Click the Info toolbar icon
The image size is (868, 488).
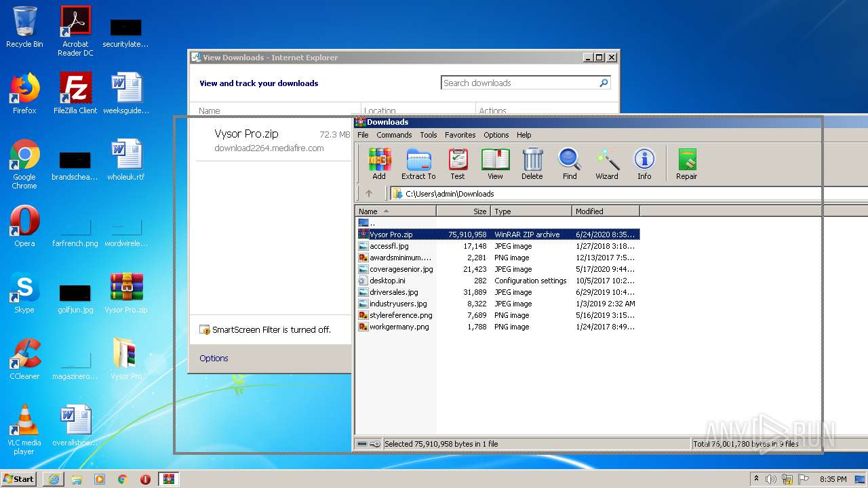click(644, 164)
